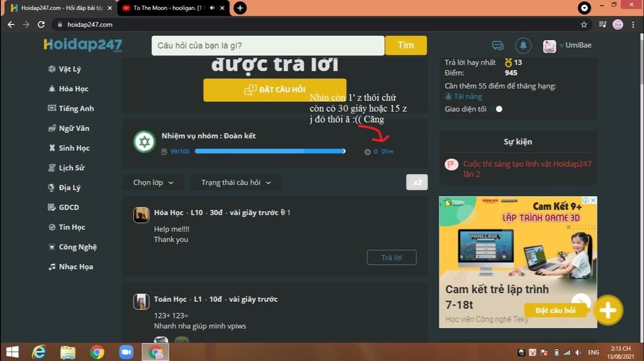Open the Lịch Sử subject
This screenshot has width=644, height=361.
(x=66, y=167)
